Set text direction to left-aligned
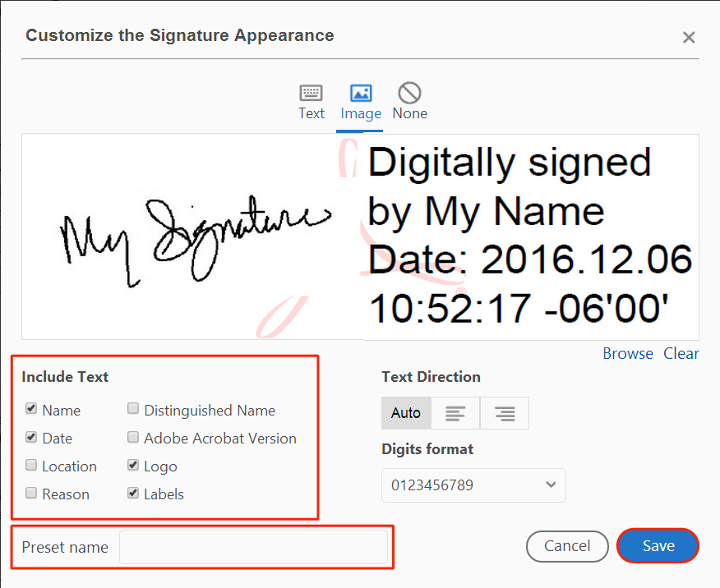 coord(455,413)
